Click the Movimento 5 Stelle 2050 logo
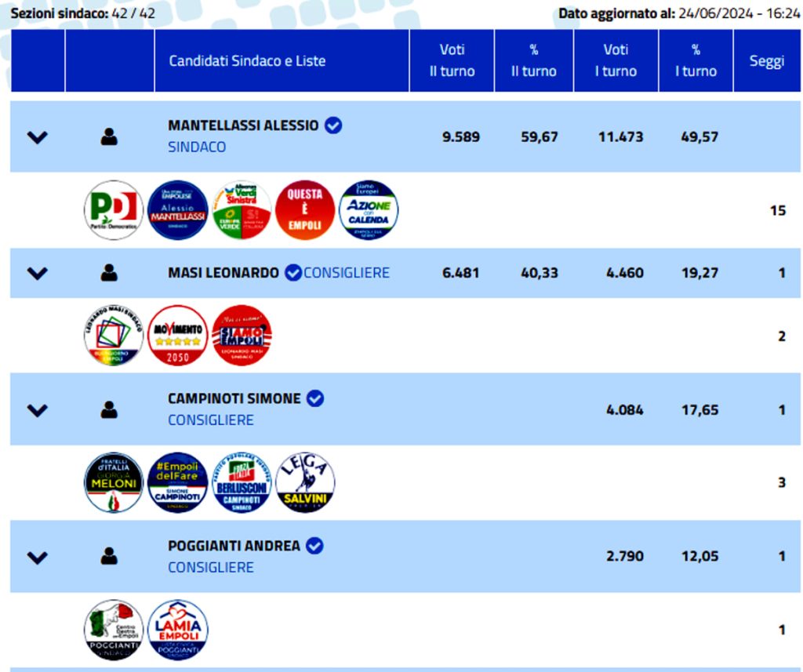803x672 pixels. pos(178,336)
